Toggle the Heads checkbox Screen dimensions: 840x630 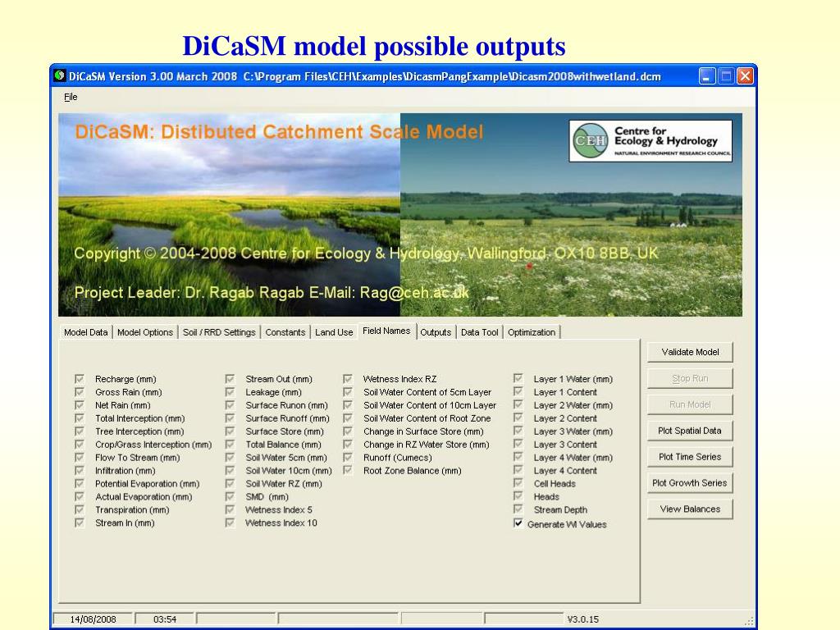518,496
